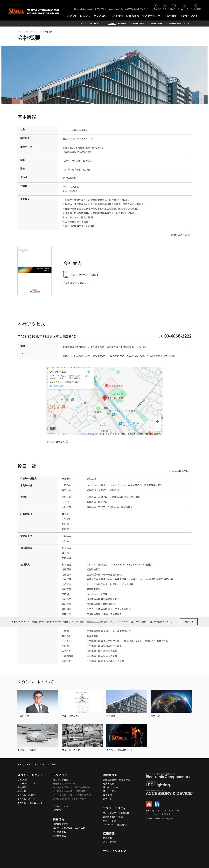Open the footer オンラインストア heading link
Image resolution: width=209 pixels, height=868 pixels.
pos(115,851)
